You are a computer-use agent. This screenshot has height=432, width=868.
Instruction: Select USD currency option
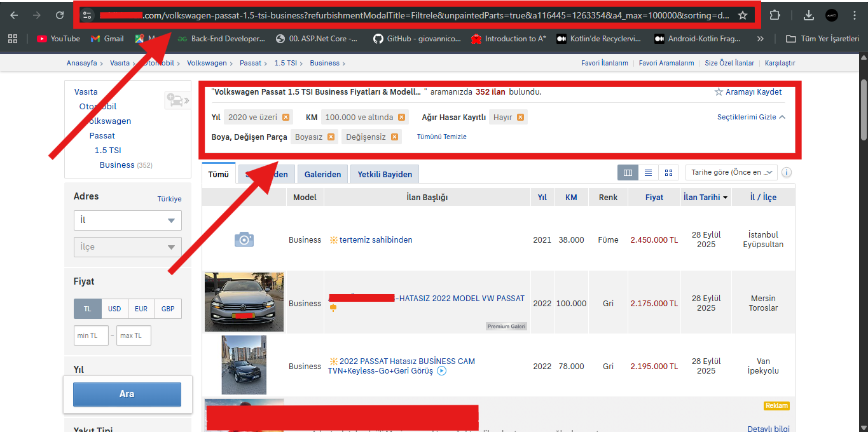click(x=114, y=309)
